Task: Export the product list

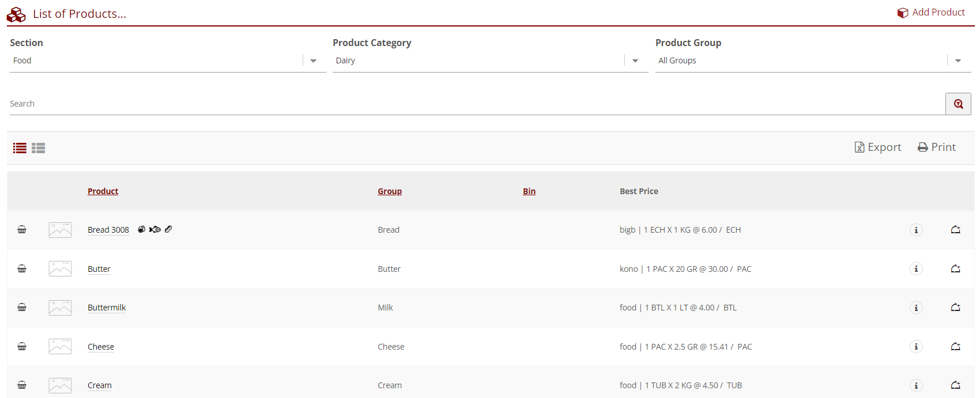Action: pos(878,147)
